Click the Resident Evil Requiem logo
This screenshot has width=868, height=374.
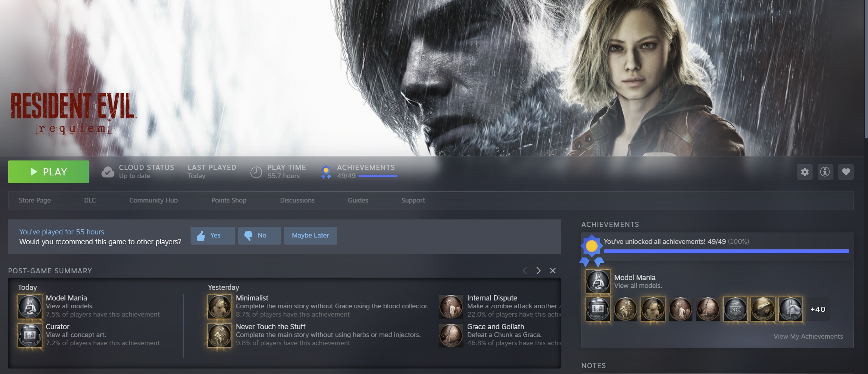(73, 114)
